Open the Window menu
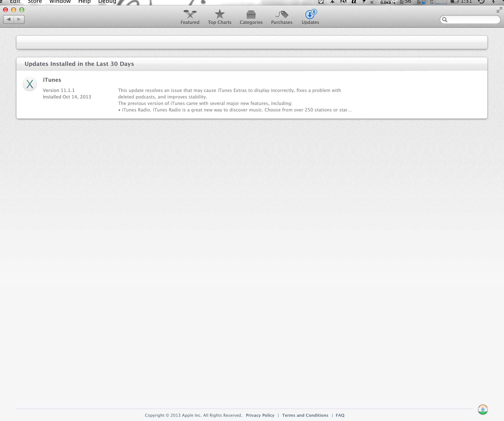 60,1
